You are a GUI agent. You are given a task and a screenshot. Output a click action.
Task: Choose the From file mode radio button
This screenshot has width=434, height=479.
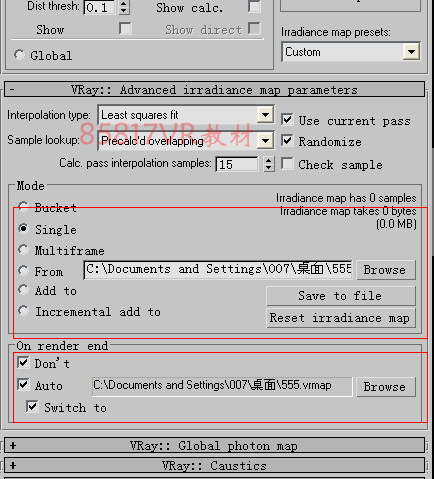(23, 271)
